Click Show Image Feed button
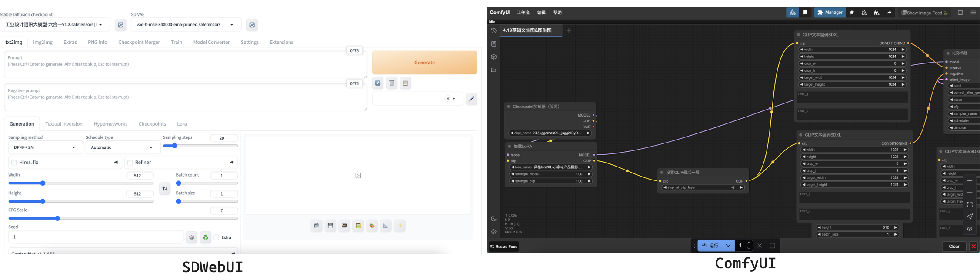This screenshot has width=980, height=280. (924, 13)
